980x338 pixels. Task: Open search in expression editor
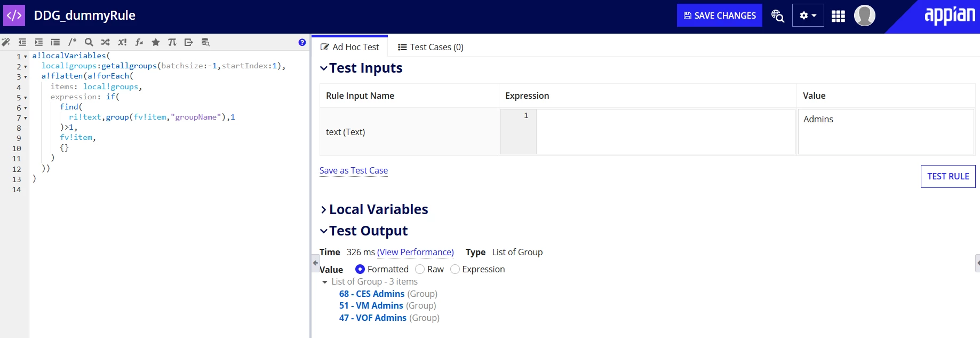pyautogui.click(x=89, y=42)
